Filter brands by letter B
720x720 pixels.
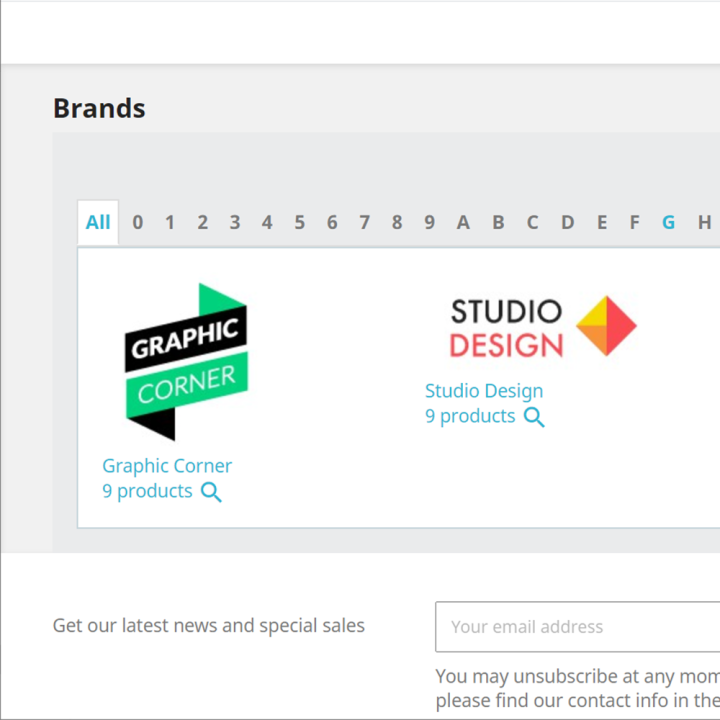498,222
